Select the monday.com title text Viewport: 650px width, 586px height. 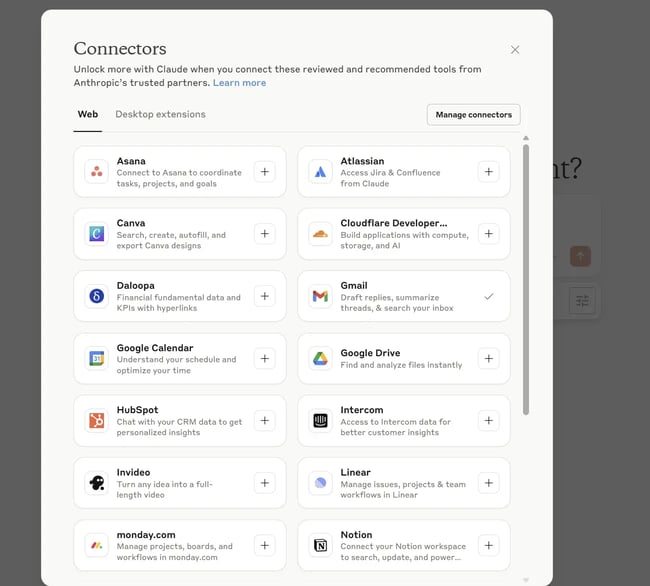tap(146, 535)
